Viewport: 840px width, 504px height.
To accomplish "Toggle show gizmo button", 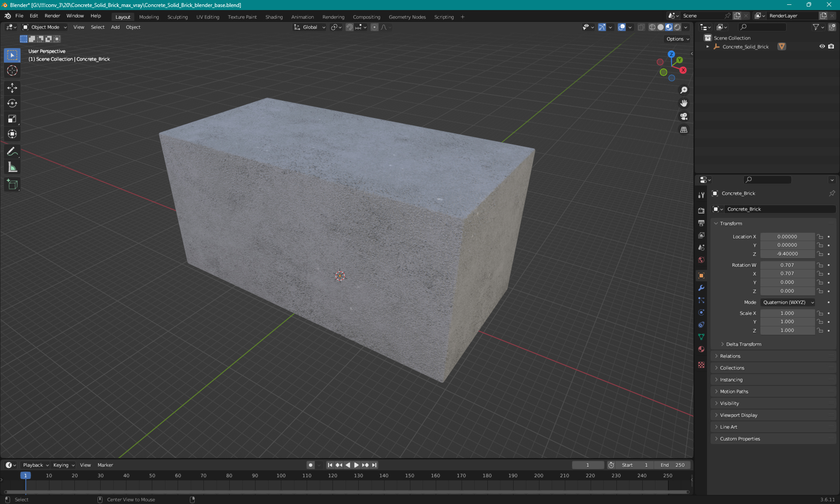I will [602, 27].
